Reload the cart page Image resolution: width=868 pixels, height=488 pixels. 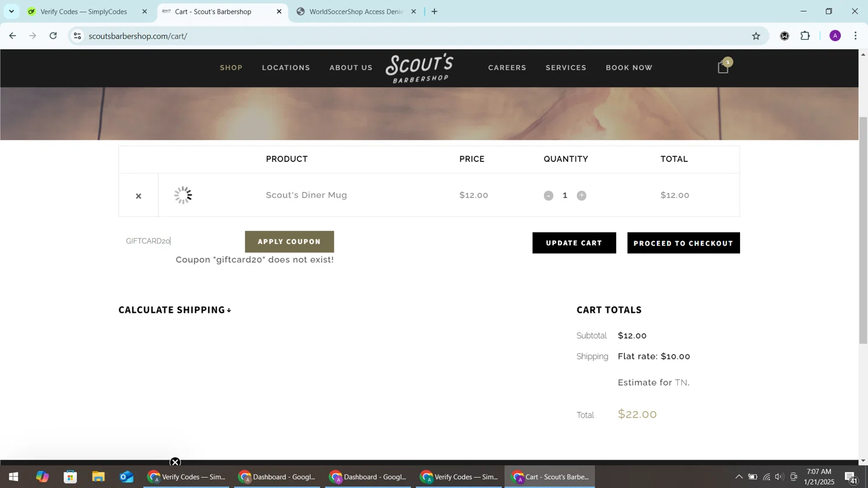tap(53, 36)
